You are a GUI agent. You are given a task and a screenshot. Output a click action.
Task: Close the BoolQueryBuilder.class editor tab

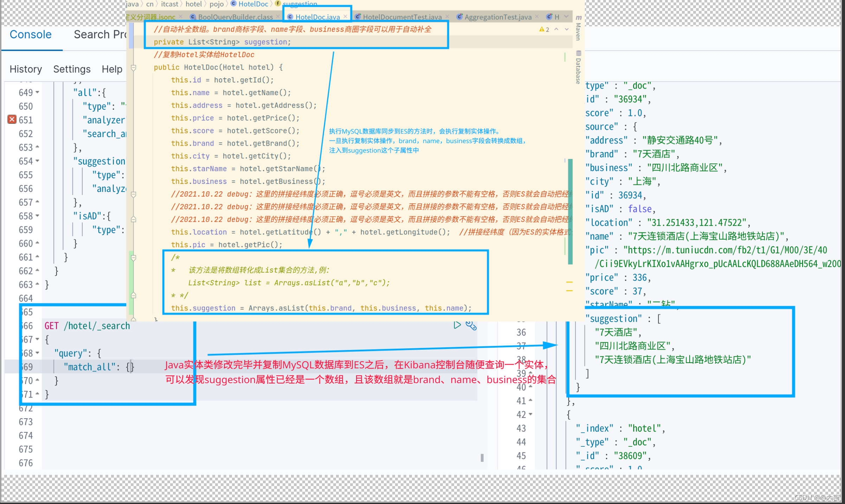278,17
